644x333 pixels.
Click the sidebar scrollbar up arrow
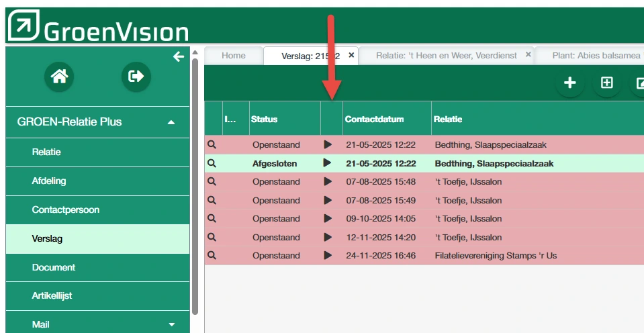tap(195, 52)
